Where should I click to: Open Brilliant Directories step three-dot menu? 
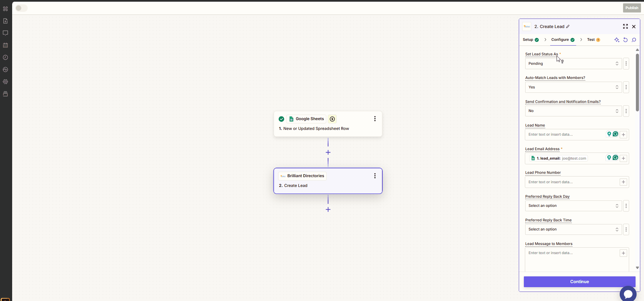[375, 176]
